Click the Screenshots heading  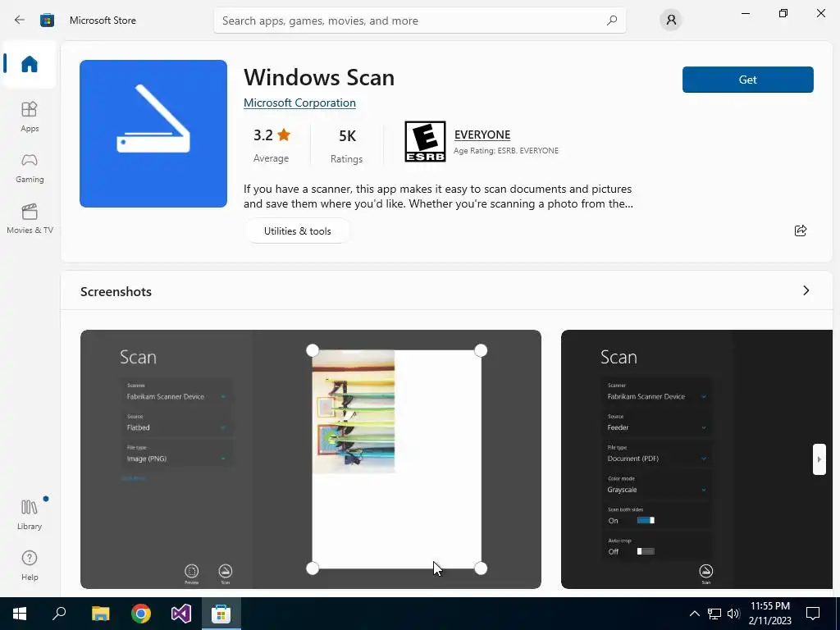[116, 291]
